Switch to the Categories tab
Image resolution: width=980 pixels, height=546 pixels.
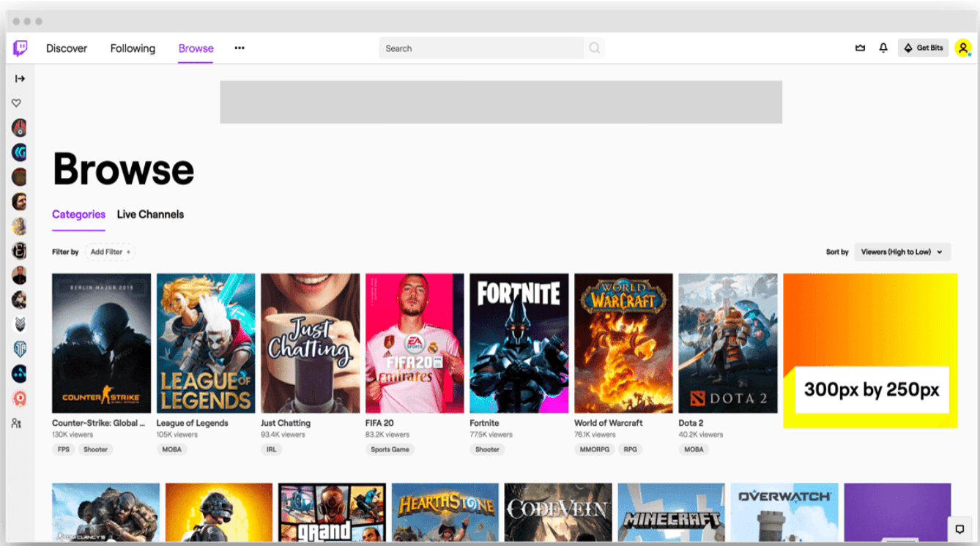coord(78,214)
